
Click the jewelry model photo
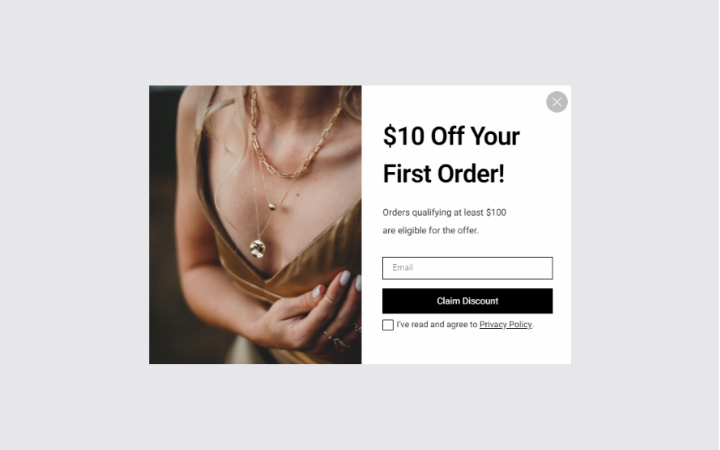click(255, 225)
